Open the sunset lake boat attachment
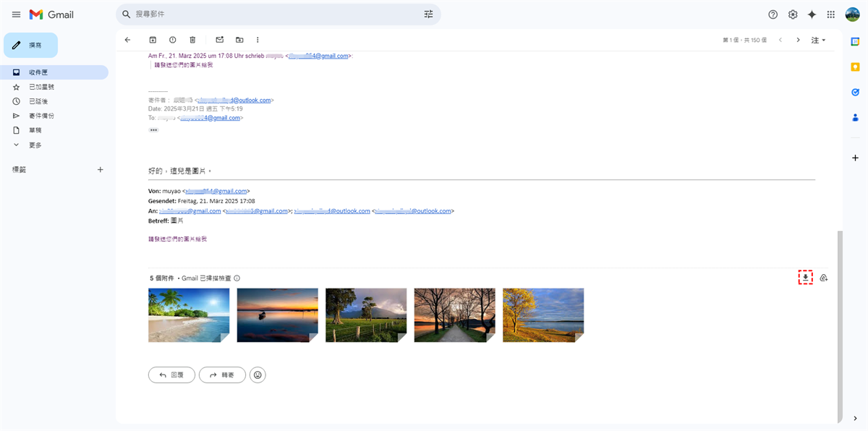This screenshot has height=431, width=868. point(278,315)
